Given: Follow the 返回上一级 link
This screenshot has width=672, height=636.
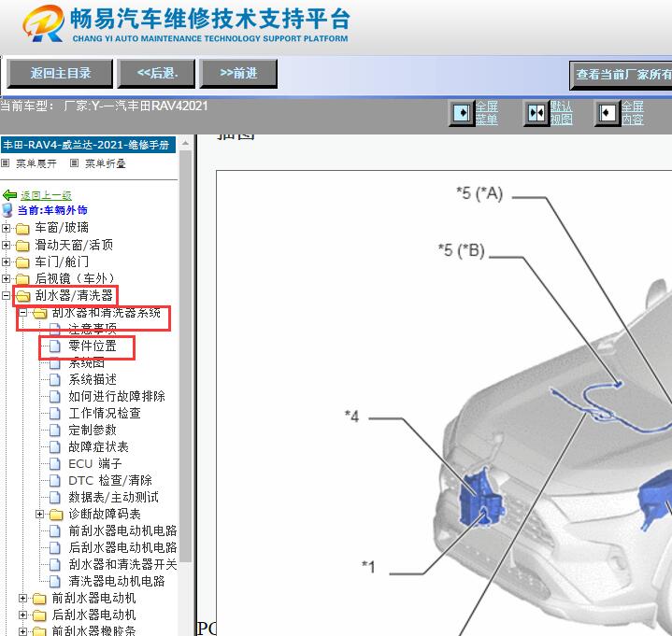Looking at the screenshot, I should [46, 195].
